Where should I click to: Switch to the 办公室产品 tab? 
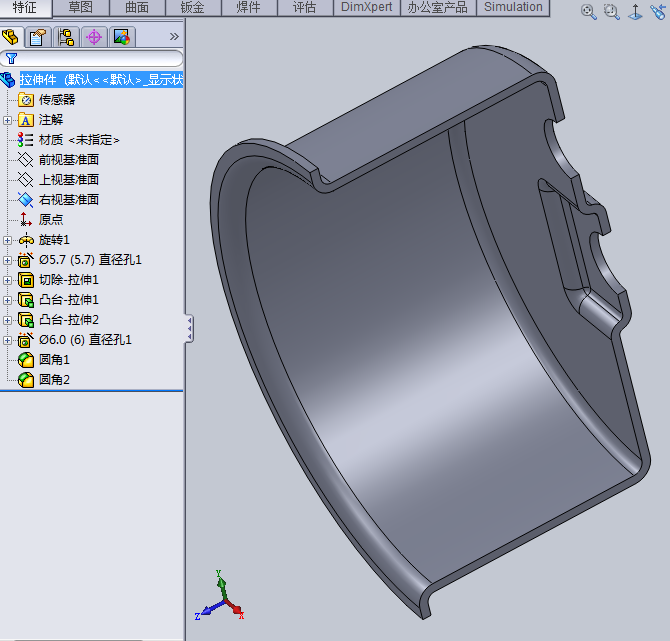click(x=438, y=8)
